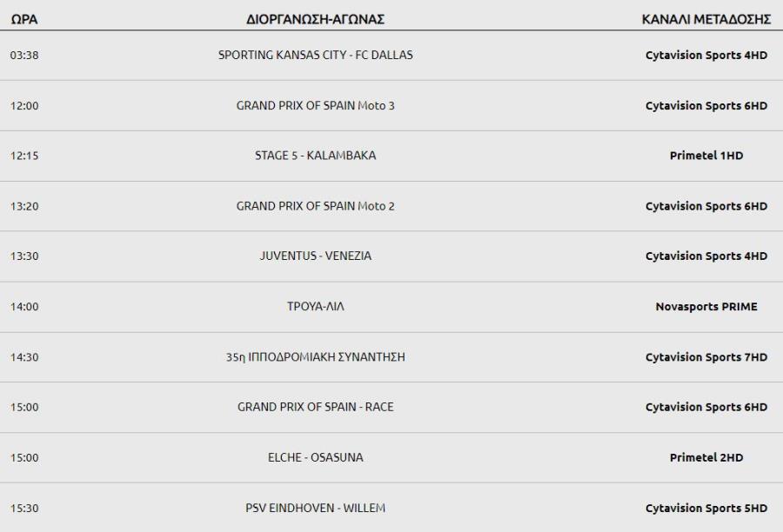Open the Sporting Kansas City - FC Dallas match
Viewport: 783px width, 532px height.
tap(316, 55)
